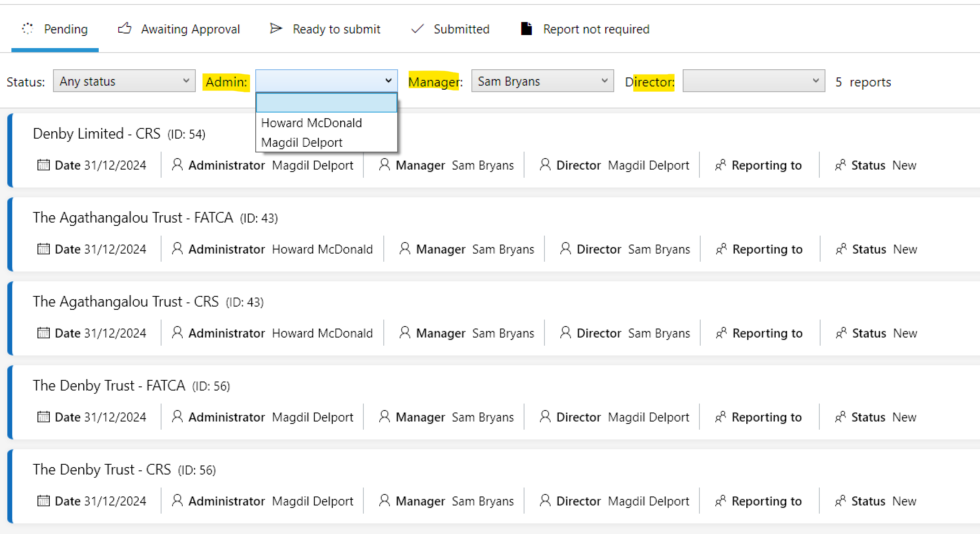Click the highlighted Manager: filter label

coord(435,82)
